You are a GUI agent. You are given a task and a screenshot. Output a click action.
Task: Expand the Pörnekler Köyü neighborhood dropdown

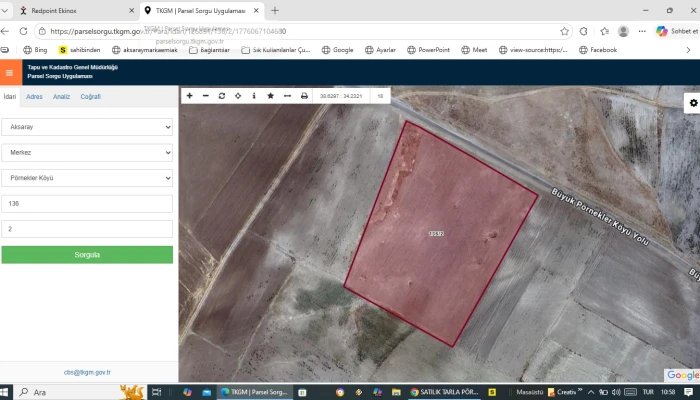point(87,178)
